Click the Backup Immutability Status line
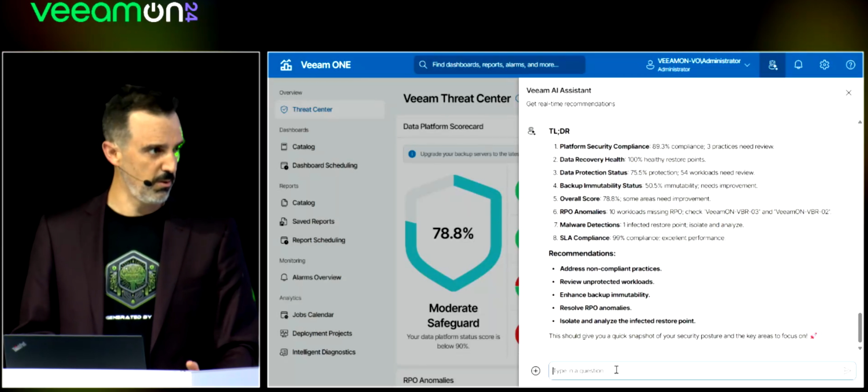Image resolution: width=868 pixels, height=392 pixels. [x=658, y=185]
